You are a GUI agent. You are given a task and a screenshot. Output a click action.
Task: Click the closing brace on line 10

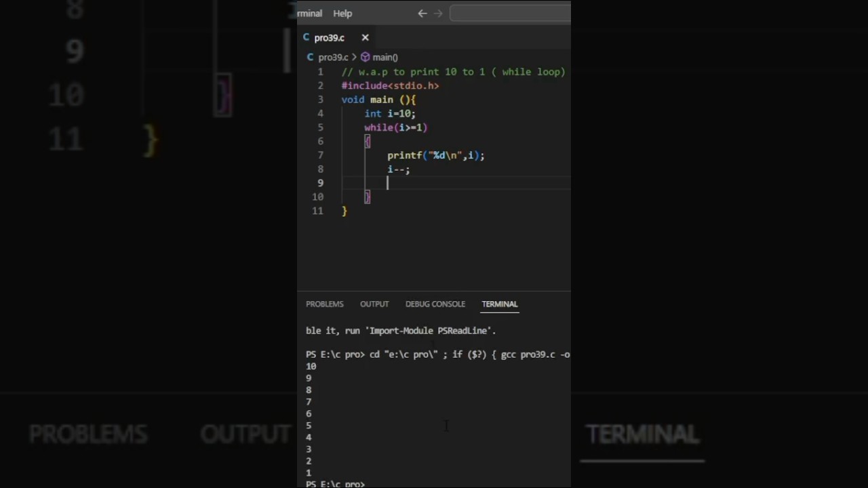pyautogui.click(x=368, y=197)
